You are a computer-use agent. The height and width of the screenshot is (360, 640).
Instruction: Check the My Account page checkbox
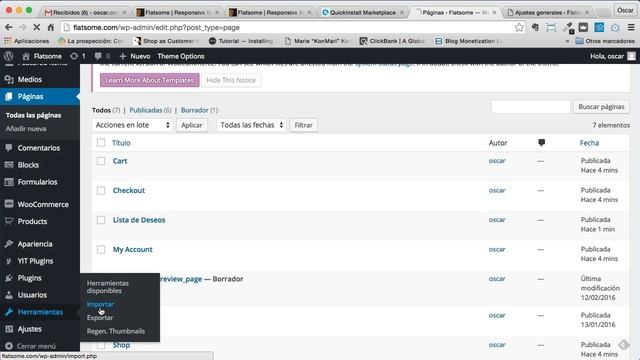101,249
